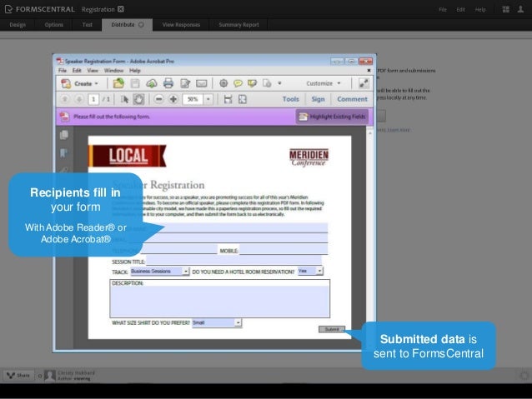Zoom out with the minus icon
Image resolution: width=532 pixels, height=399 pixels.
click(158, 99)
